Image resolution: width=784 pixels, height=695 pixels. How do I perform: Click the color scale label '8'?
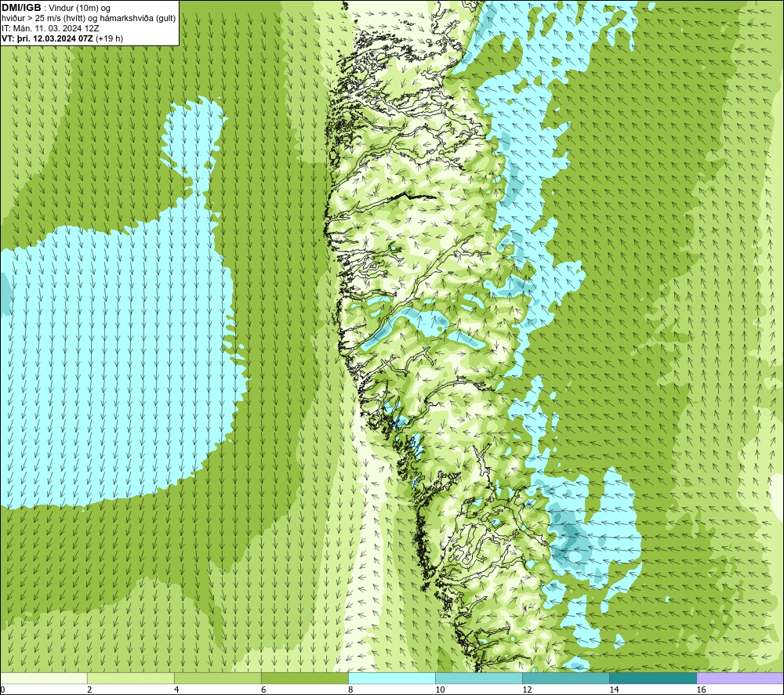coord(350,690)
